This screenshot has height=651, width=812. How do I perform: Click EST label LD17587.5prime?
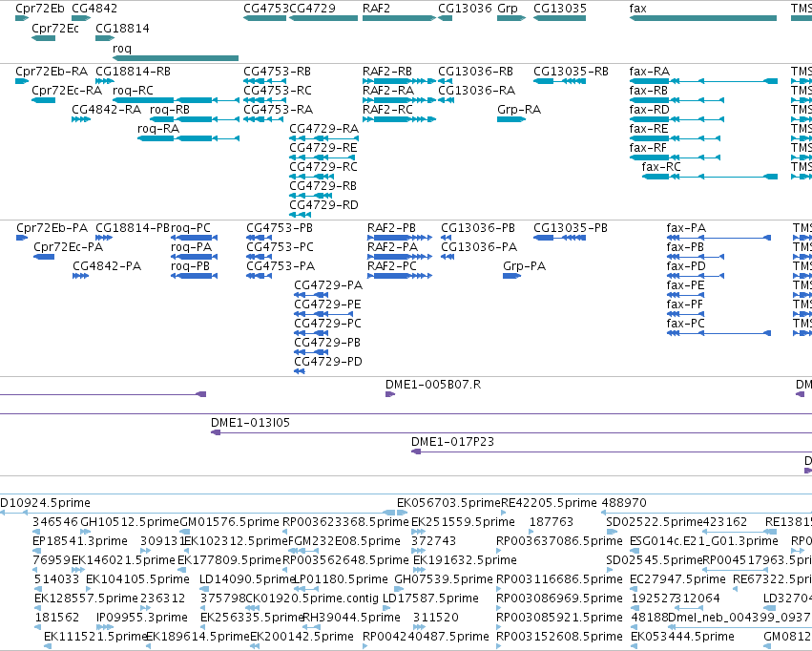click(430, 598)
